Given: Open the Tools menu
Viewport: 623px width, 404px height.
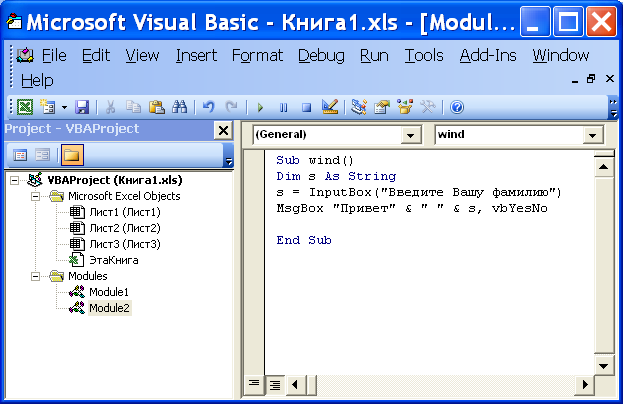Looking at the screenshot, I should point(424,56).
